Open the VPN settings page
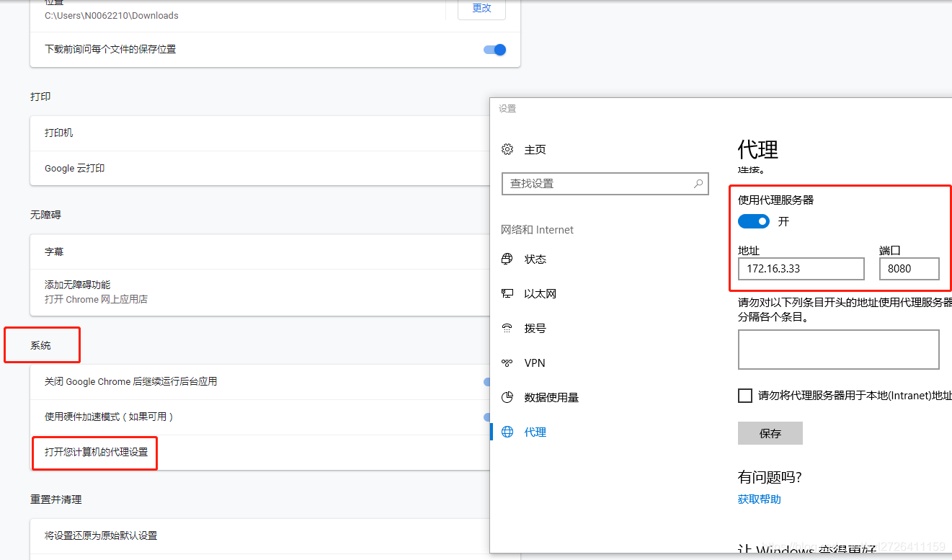 [x=535, y=363]
